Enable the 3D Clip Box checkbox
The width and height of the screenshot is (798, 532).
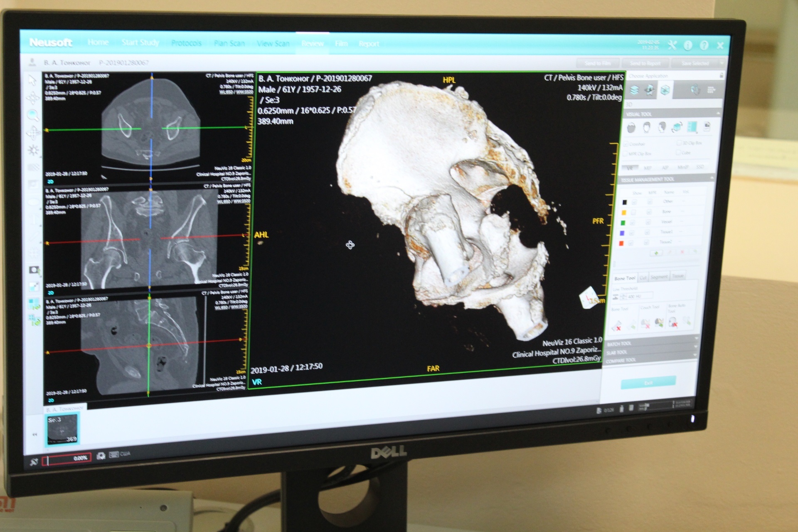(679, 143)
